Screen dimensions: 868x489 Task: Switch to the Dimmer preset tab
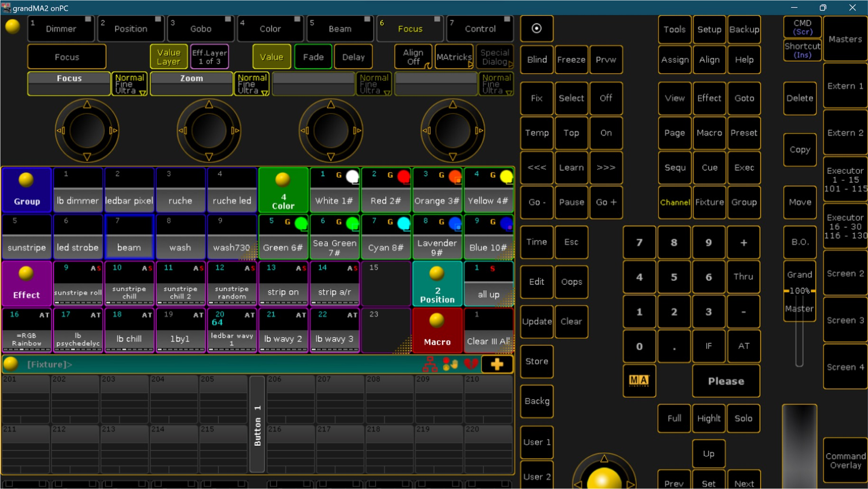[61, 28]
